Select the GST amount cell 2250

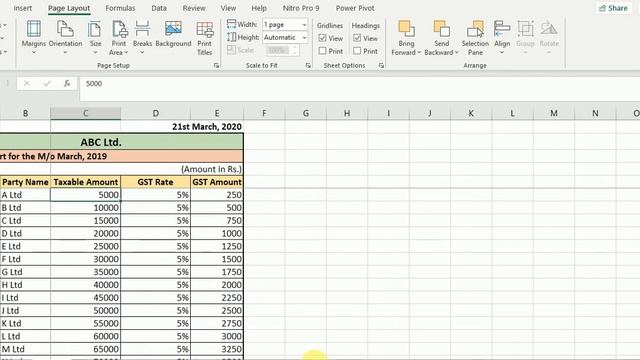tap(217, 298)
